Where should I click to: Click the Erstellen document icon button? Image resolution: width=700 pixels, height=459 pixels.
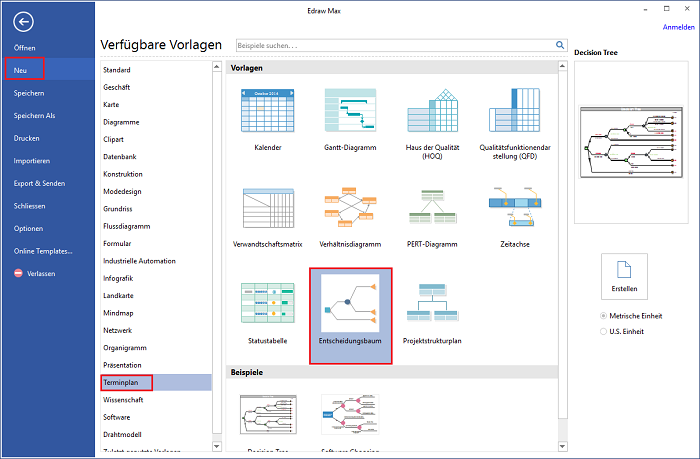[x=624, y=276]
